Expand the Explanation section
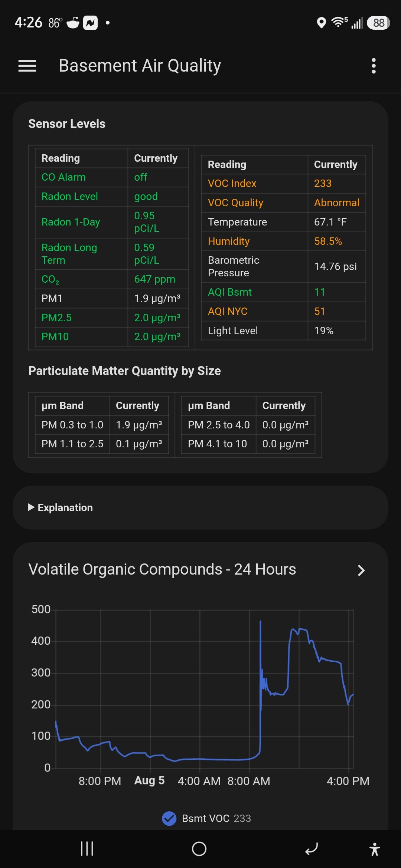Screen dimensions: 401x868 [x=61, y=507]
